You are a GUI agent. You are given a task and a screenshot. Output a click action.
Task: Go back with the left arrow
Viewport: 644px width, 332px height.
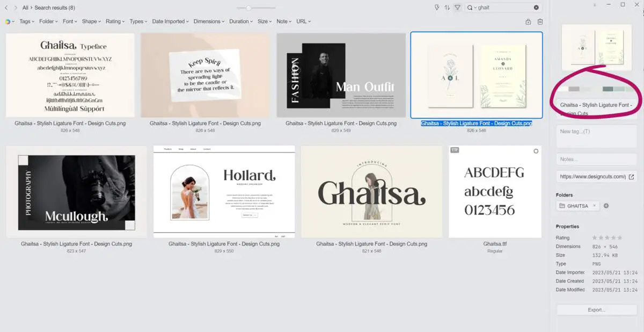pos(6,8)
